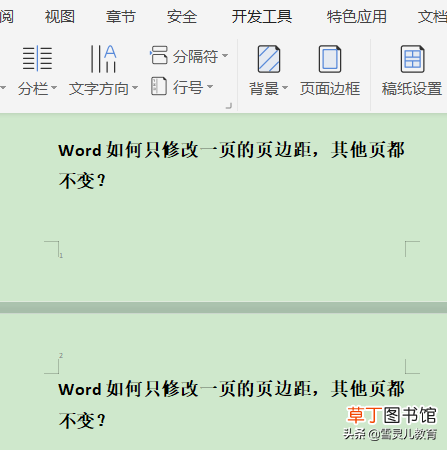This screenshot has height=450, width=447.
Task: Click the 分栏 columns icon
Action: (x=37, y=59)
